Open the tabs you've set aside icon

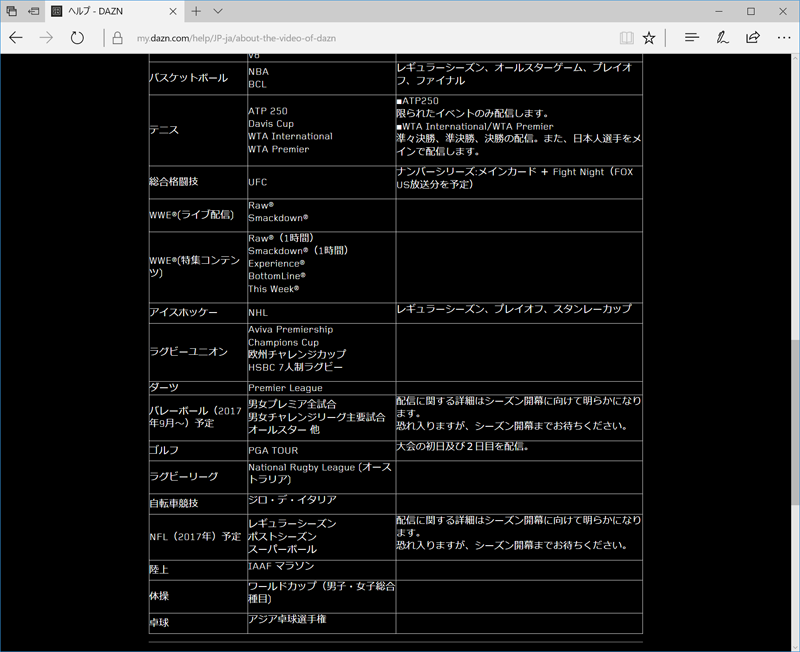click(11, 11)
